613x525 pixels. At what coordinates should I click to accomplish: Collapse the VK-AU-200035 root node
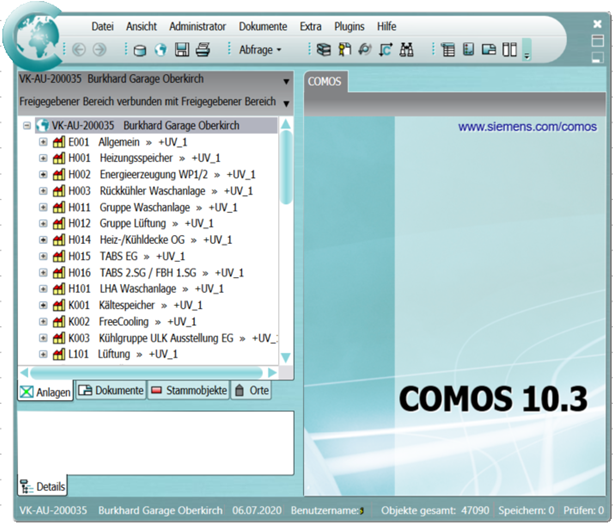click(26, 127)
